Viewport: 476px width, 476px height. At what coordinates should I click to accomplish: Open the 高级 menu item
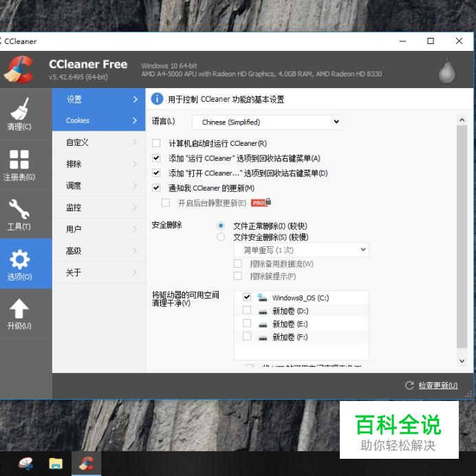[98, 250]
